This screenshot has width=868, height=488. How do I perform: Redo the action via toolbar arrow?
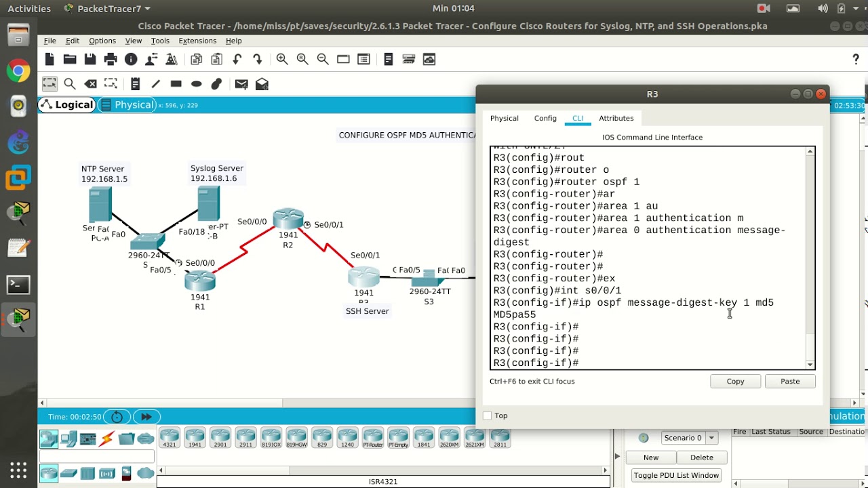coord(257,60)
